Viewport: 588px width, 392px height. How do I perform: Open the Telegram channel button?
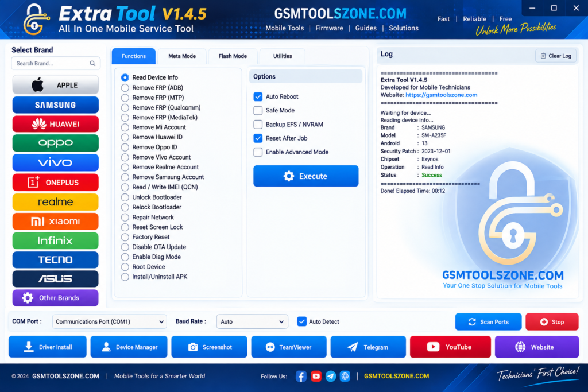[368, 347]
